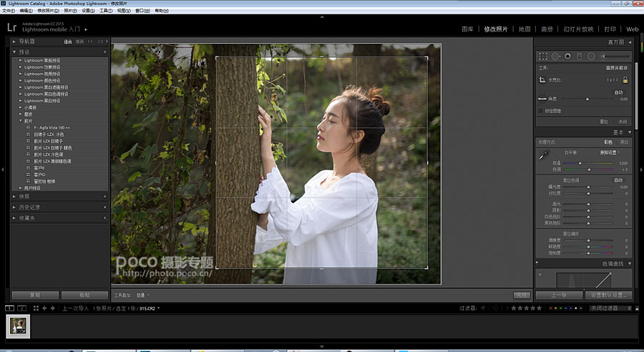Toggle the aspect ratio lock padlock
644x352 pixels.
pos(625,79)
